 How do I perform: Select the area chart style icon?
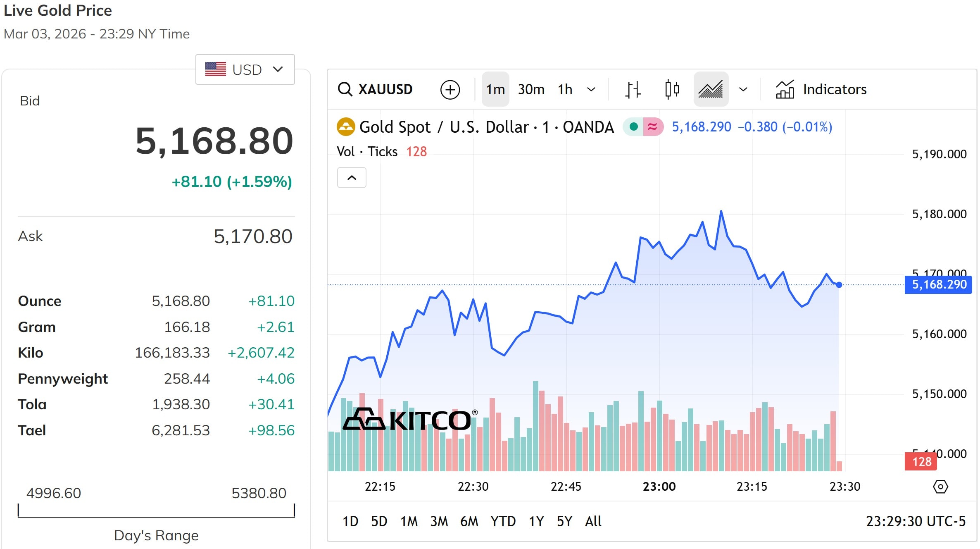pyautogui.click(x=711, y=89)
